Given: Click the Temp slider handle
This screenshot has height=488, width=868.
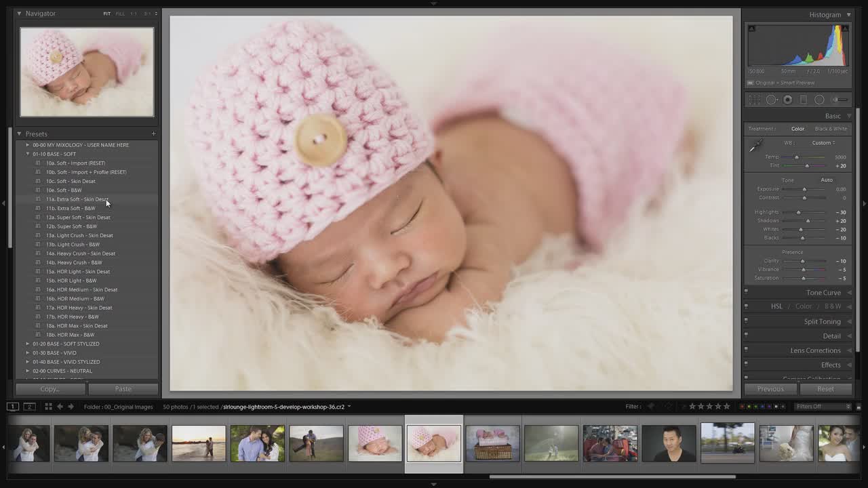Looking at the screenshot, I should 797,157.
